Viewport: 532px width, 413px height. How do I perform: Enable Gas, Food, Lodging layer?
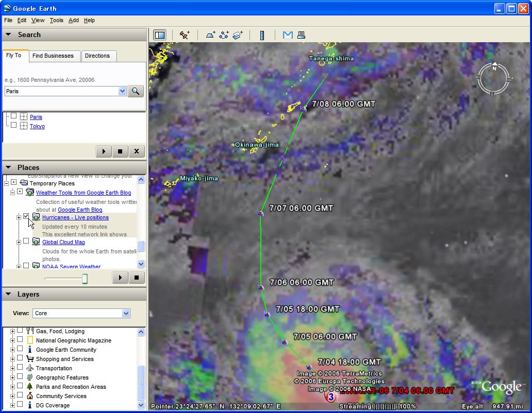(20, 330)
